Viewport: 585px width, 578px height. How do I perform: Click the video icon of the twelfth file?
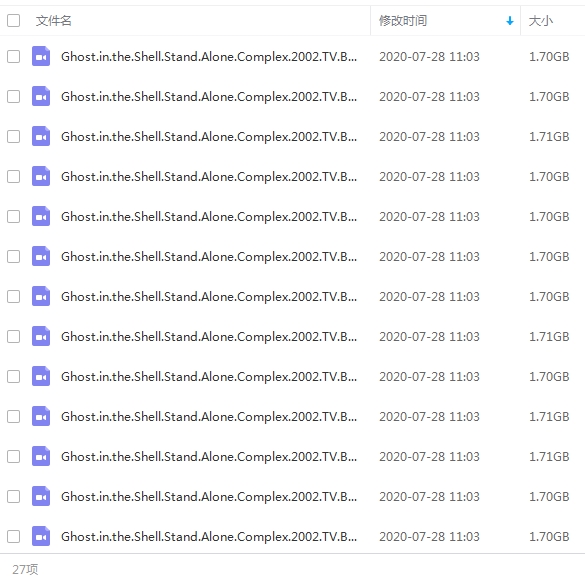41,496
